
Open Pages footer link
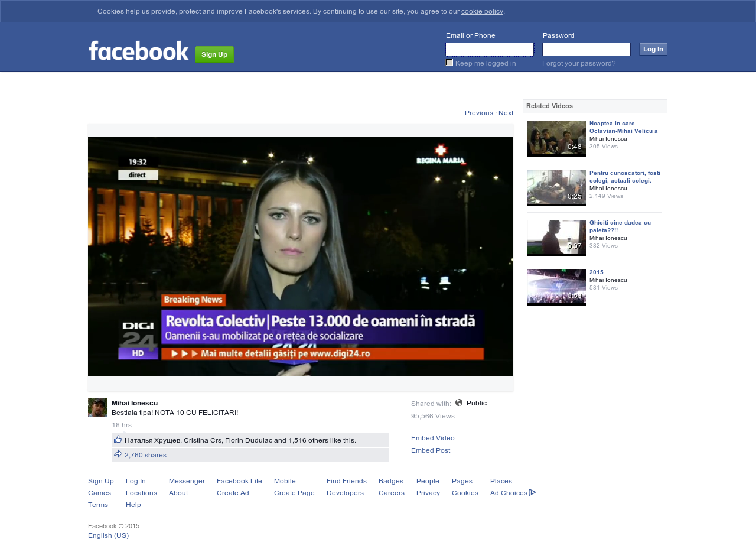462,481
